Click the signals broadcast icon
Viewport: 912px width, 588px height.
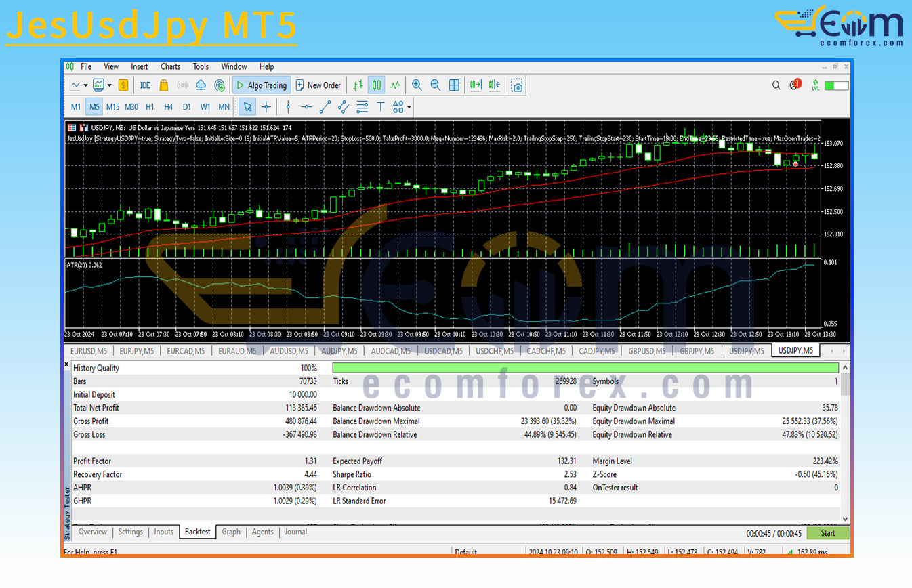[182, 85]
